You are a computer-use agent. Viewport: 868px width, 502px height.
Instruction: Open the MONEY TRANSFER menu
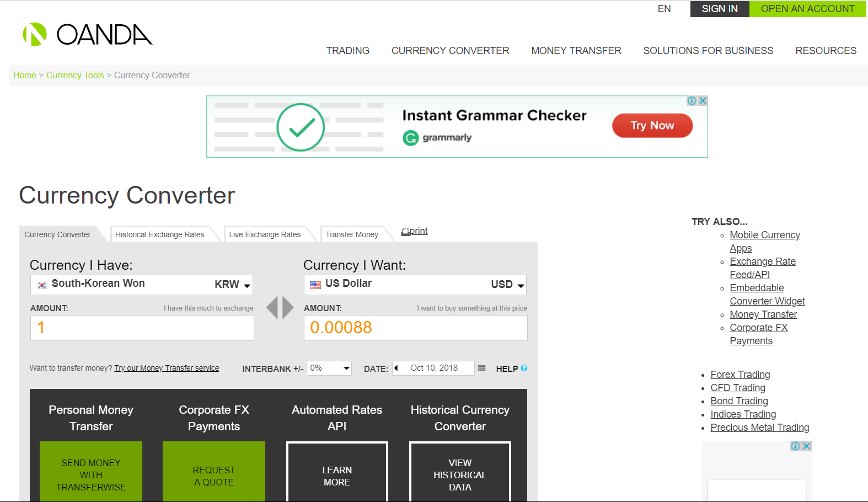(576, 51)
